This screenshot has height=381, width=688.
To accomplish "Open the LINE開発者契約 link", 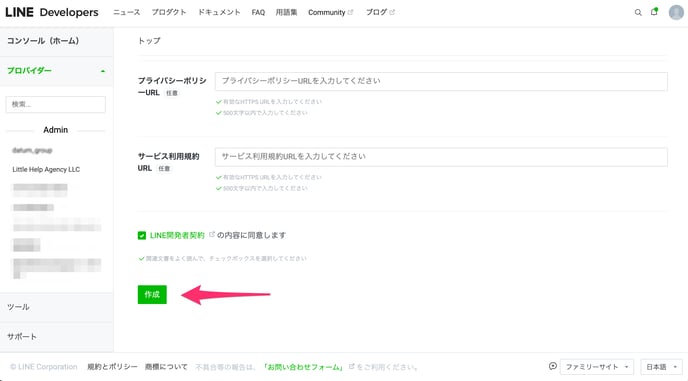I will [177, 235].
